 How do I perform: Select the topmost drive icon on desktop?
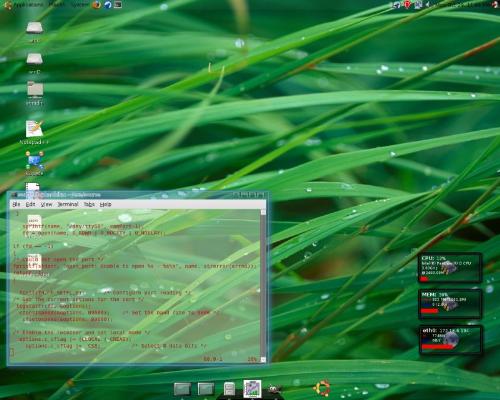tap(34, 28)
